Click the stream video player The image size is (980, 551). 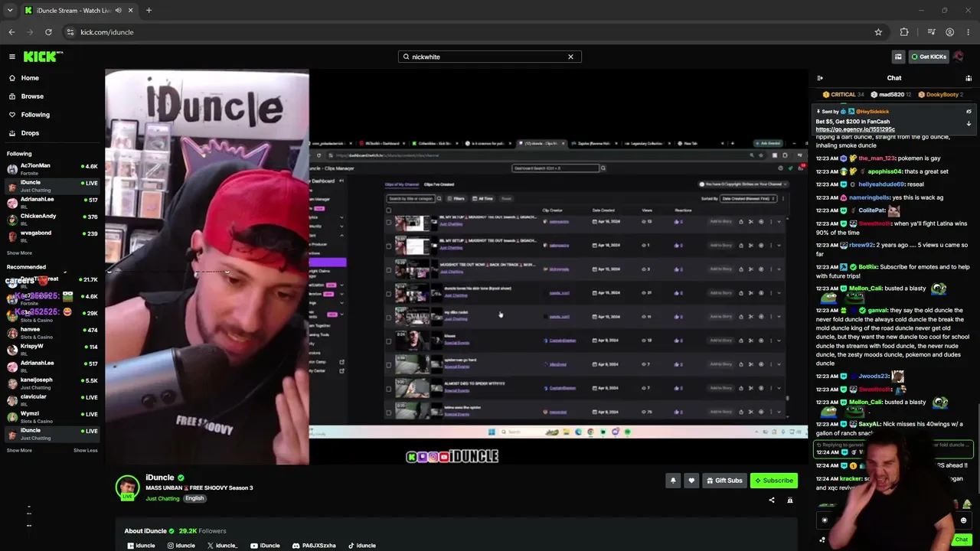pyautogui.click(x=456, y=267)
